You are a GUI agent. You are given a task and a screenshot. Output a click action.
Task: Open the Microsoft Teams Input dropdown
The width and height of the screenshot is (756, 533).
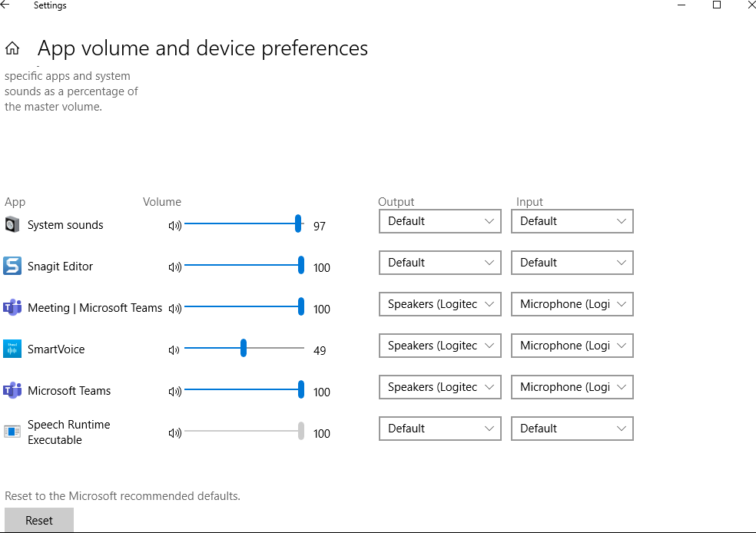tap(572, 387)
